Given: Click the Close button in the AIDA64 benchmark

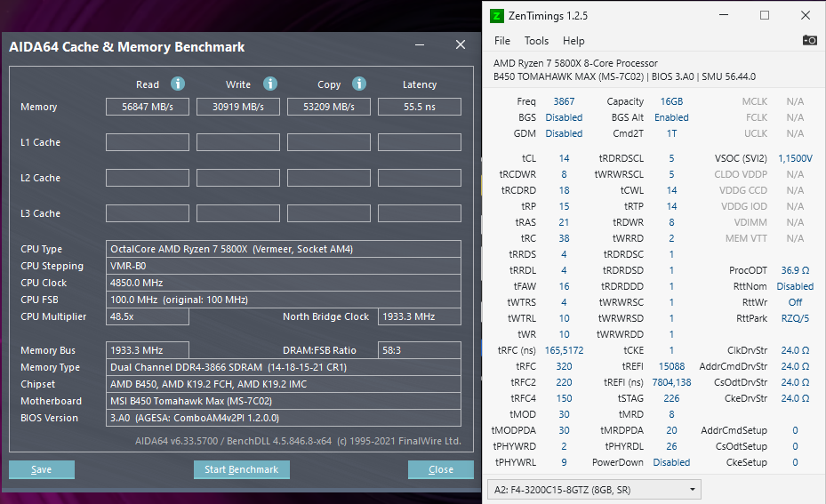Looking at the screenshot, I should [x=440, y=469].
